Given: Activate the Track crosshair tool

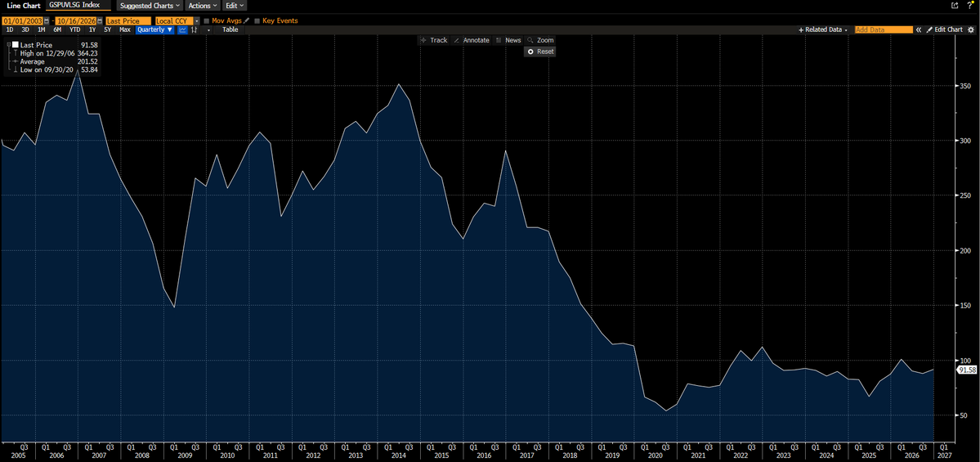Looking at the screenshot, I should [x=434, y=40].
